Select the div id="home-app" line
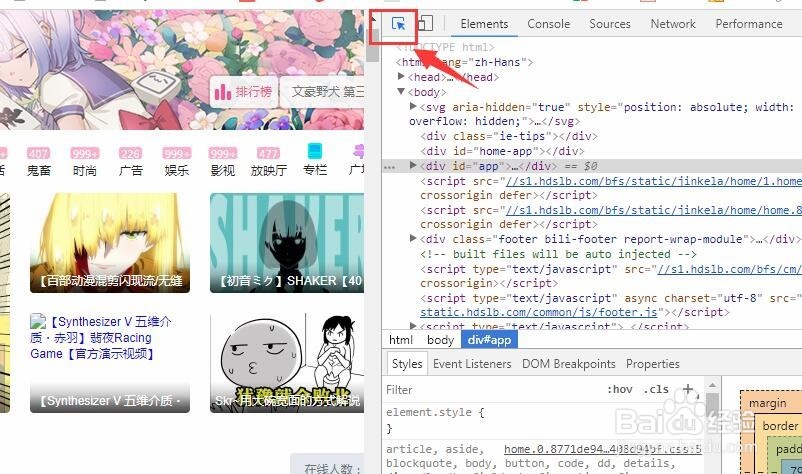Image resolution: width=802 pixels, height=474 pixels. click(502, 151)
